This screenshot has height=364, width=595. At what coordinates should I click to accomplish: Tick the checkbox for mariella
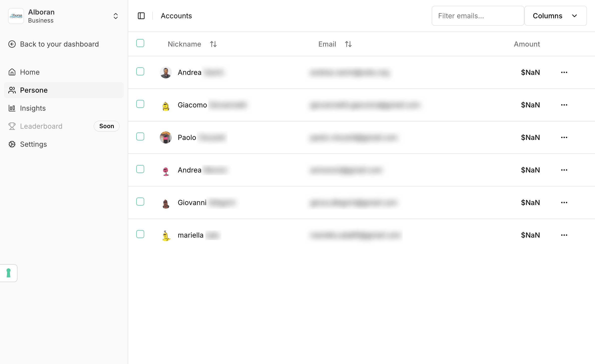140,234
